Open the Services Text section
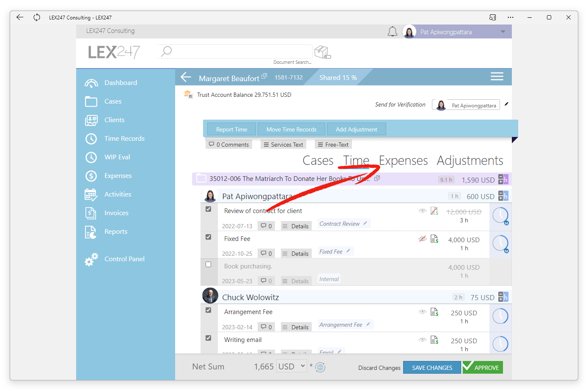 point(283,145)
